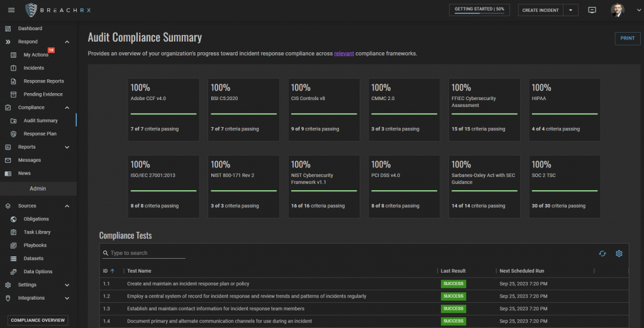Screen dimensions: 644x328
Task: Click the PCI DSS v4.0 progress bar
Action: (404, 191)
